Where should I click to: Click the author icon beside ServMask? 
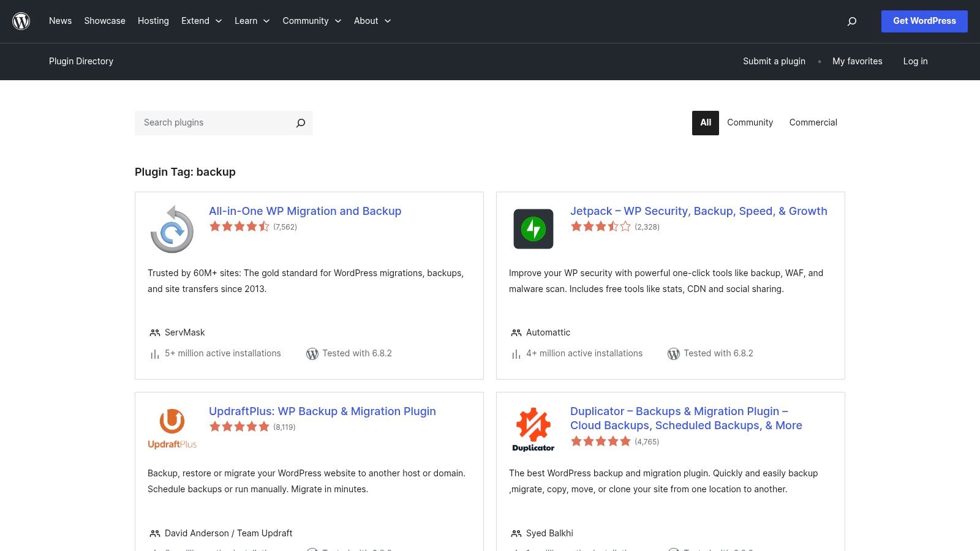[155, 333]
